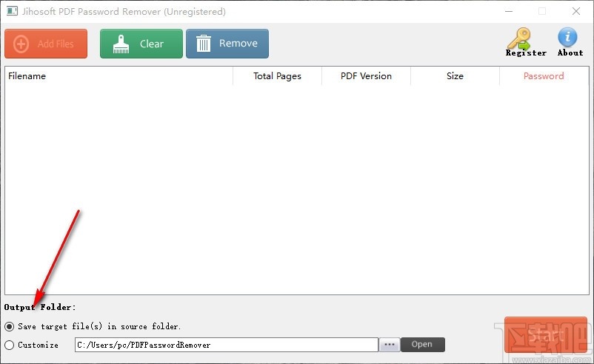Select Save target file(s) in source folder
The image size is (594, 364).
click(x=93, y=326)
